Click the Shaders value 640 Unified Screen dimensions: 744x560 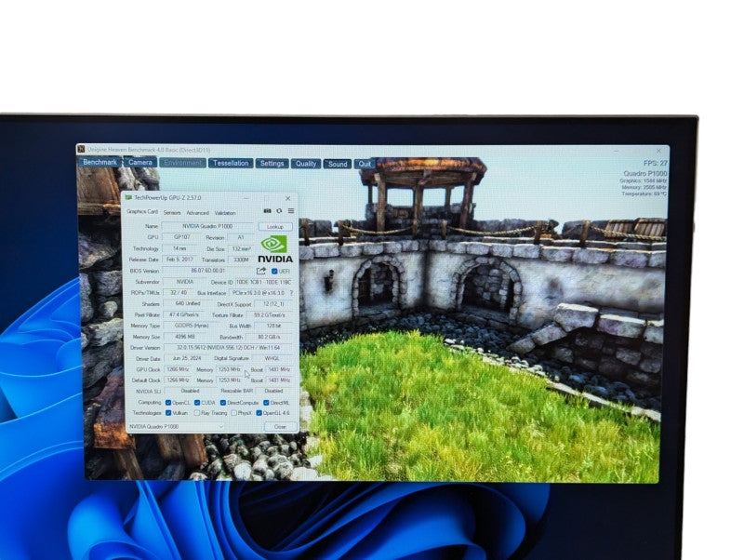pos(188,303)
